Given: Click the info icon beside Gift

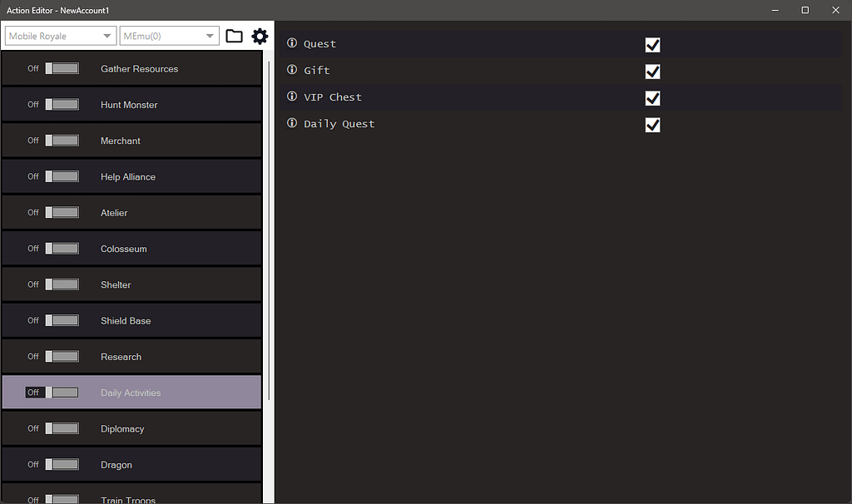Looking at the screenshot, I should pos(292,70).
